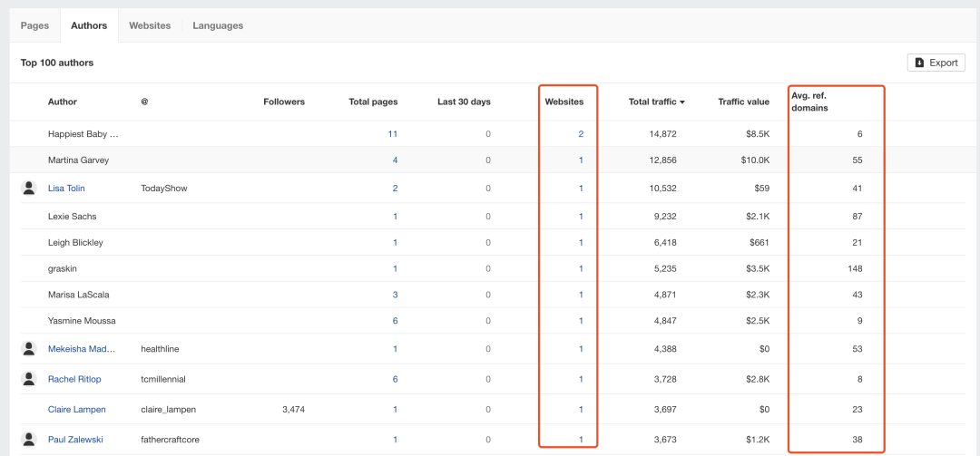Screen dimensions: 980x456
Task: Sort by Total traffic column arrow
Action: pos(681,102)
